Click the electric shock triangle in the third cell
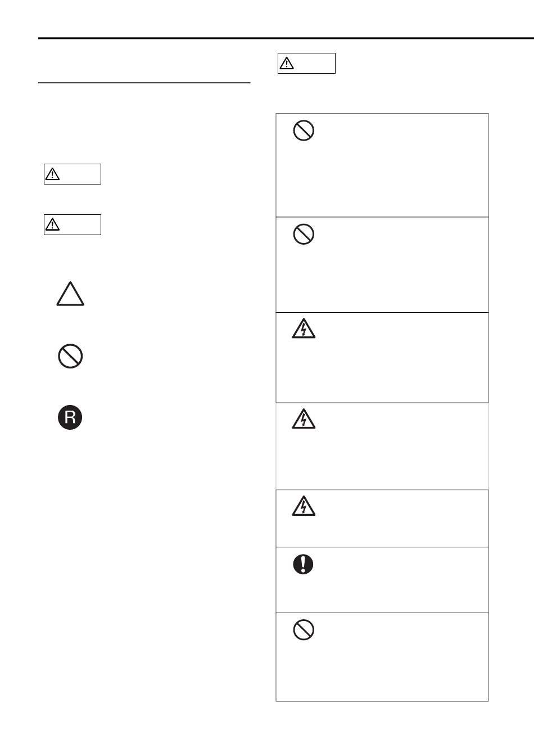 click(x=304, y=328)
